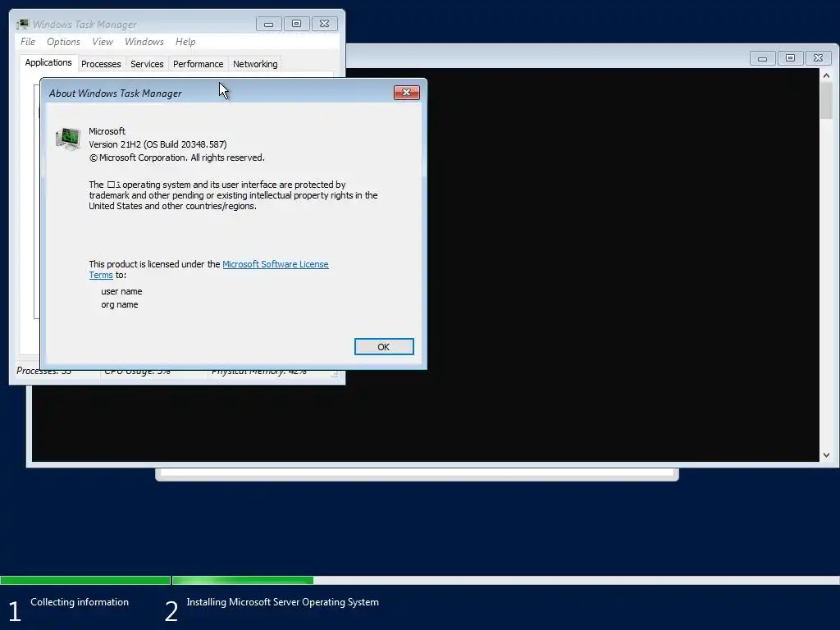This screenshot has height=630, width=840.
Task: Switch to the Processes tab
Action: [x=101, y=64]
